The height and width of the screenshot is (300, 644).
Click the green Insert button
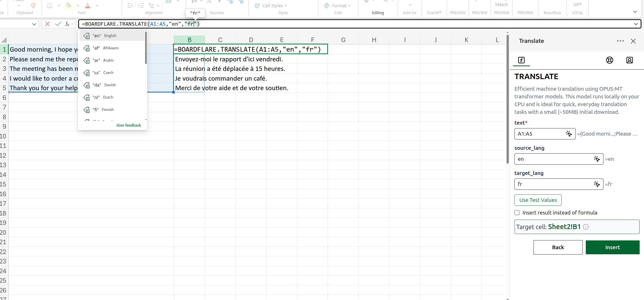click(612, 247)
